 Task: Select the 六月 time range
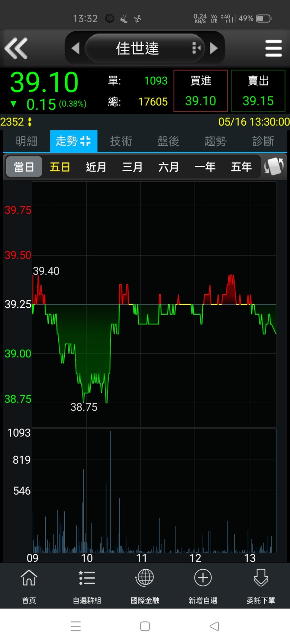click(168, 167)
